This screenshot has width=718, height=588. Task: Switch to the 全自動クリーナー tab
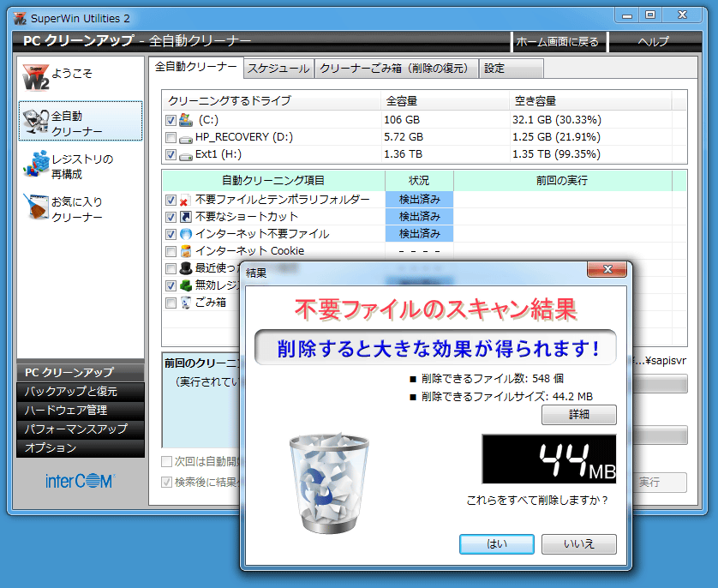tap(196, 67)
